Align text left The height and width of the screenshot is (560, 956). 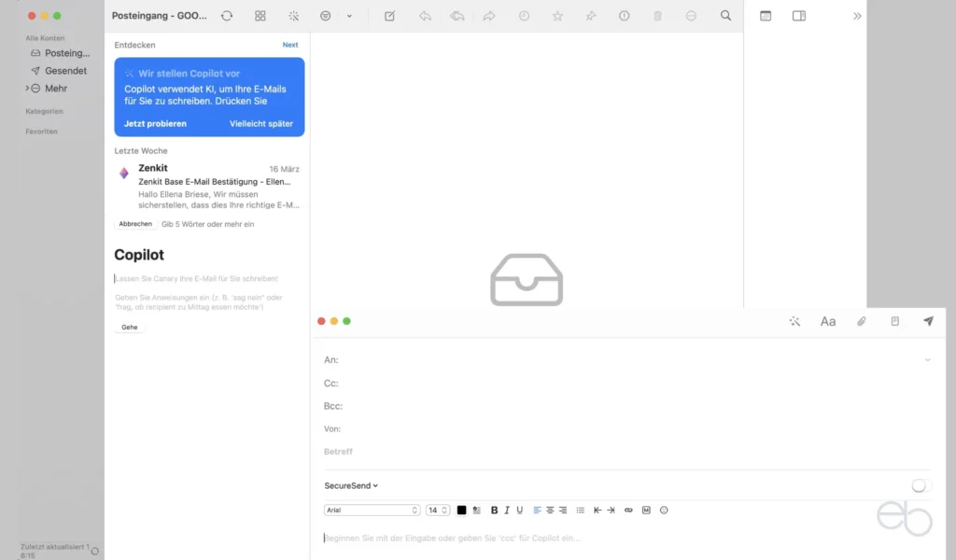pyautogui.click(x=537, y=510)
